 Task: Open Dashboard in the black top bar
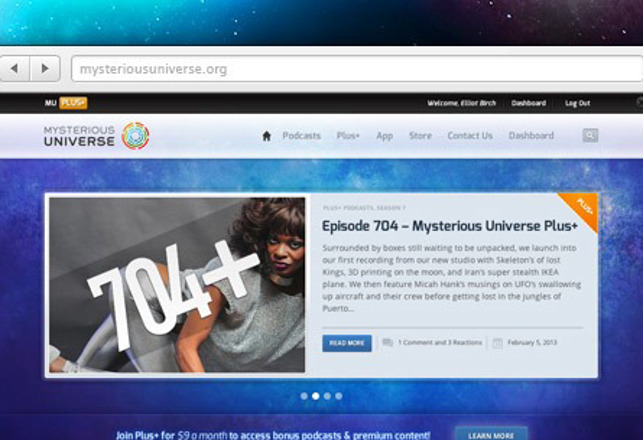coord(529,103)
